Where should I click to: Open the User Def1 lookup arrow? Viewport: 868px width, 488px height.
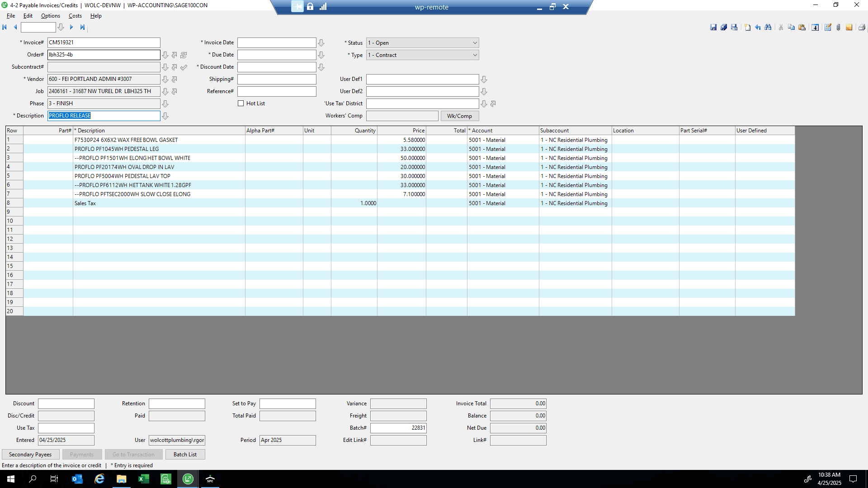coord(484,80)
